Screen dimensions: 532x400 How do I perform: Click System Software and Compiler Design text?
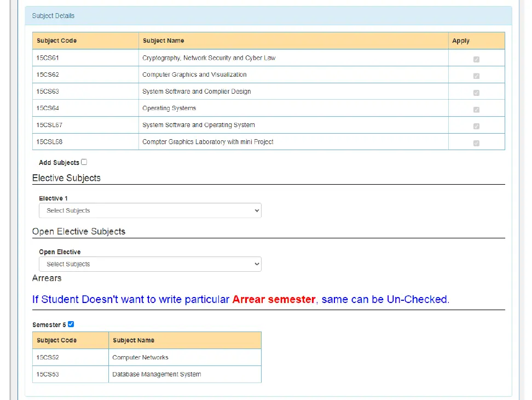[x=196, y=92]
